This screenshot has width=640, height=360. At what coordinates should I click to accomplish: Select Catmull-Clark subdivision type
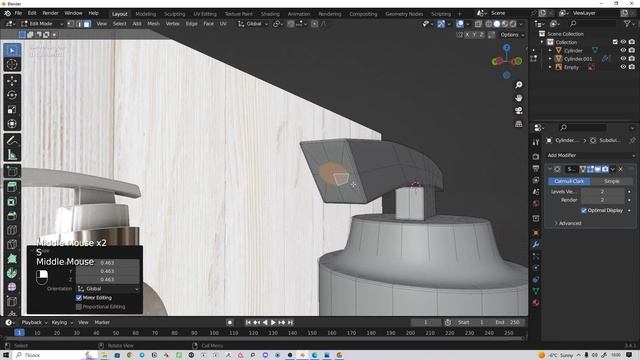[569, 181]
